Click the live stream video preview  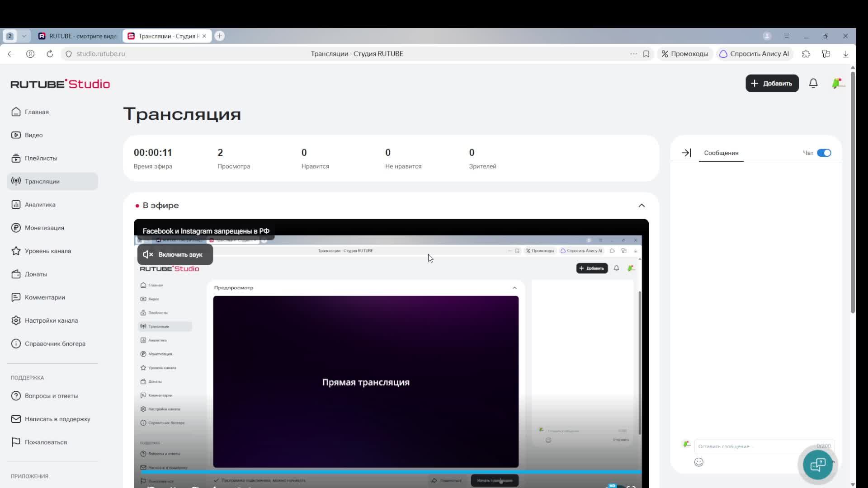pos(391,353)
